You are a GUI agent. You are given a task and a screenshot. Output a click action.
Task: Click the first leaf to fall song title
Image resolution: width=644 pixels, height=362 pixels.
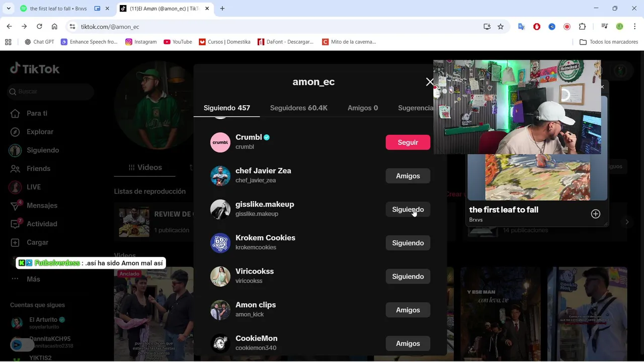click(504, 210)
